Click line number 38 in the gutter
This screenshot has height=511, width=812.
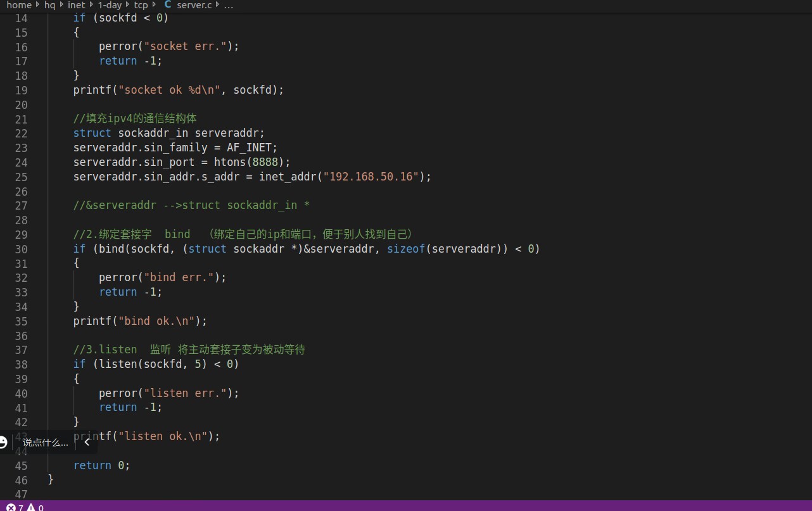coord(21,364)
